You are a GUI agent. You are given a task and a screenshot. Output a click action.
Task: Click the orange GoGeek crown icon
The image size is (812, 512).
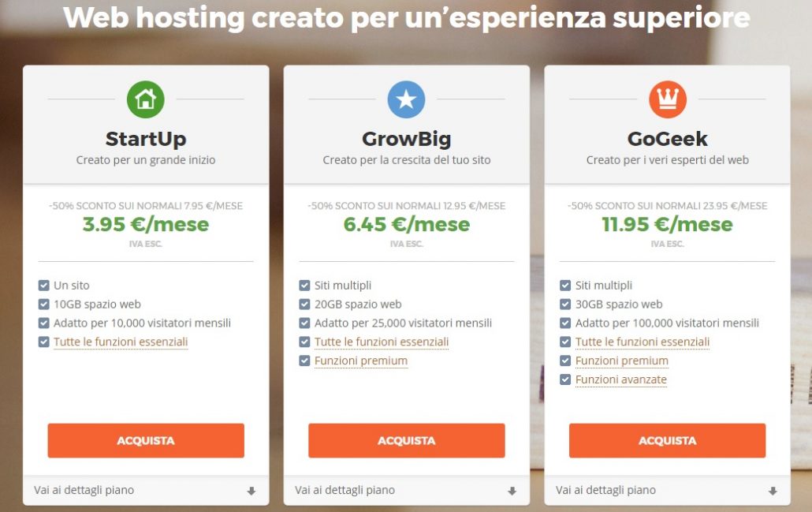(x=668, y=99)
